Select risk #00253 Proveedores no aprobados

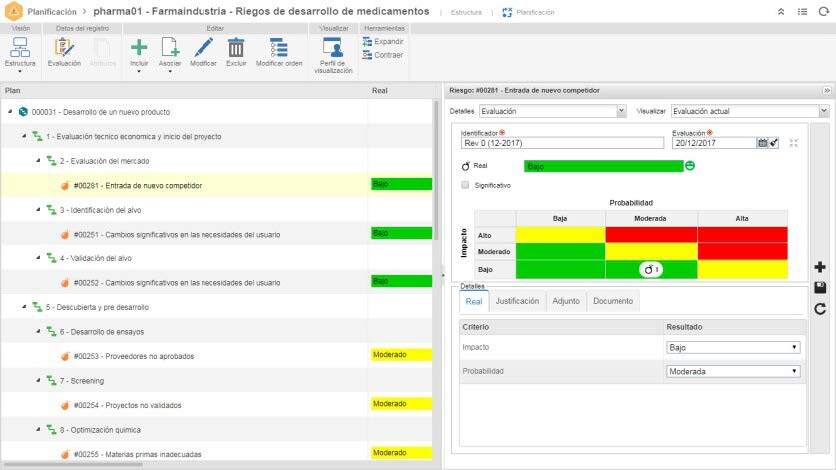tap(134, 355)
